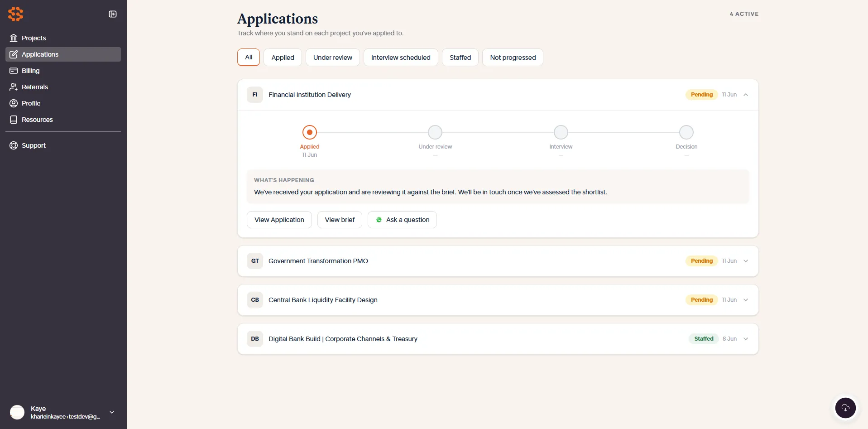This screenshot has height=429, width=868.
Task: Click the Applications page heading
Action: 278,19
